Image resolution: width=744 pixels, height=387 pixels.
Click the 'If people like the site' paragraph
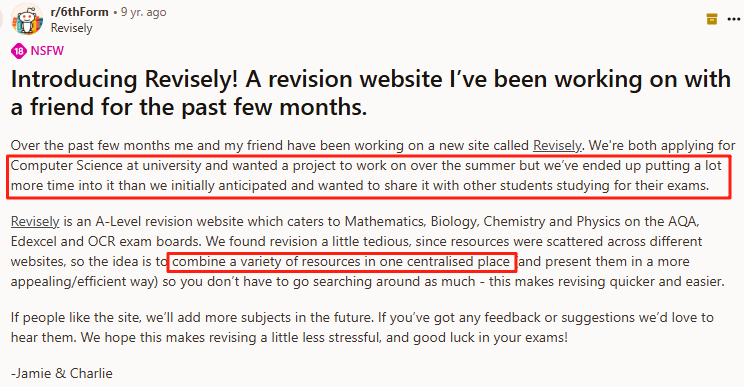click(362, 328)
